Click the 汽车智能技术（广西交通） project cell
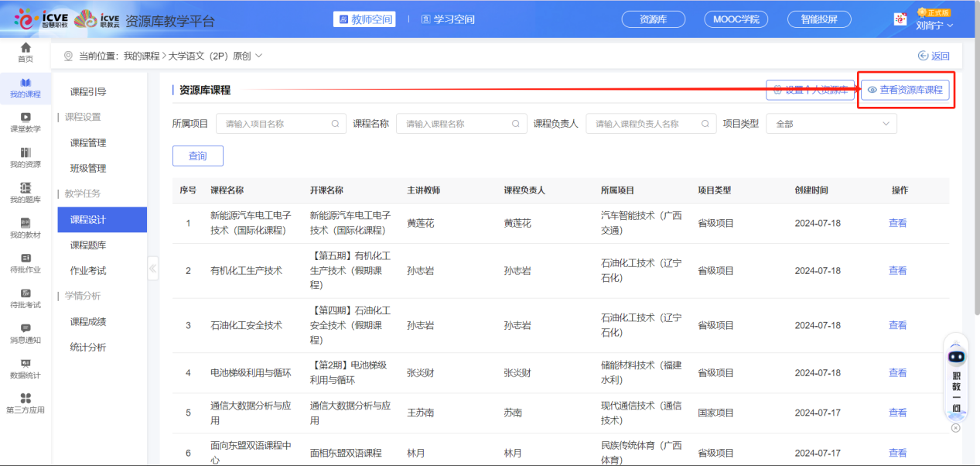Viewport: 980px width, 466px height. 641,224
